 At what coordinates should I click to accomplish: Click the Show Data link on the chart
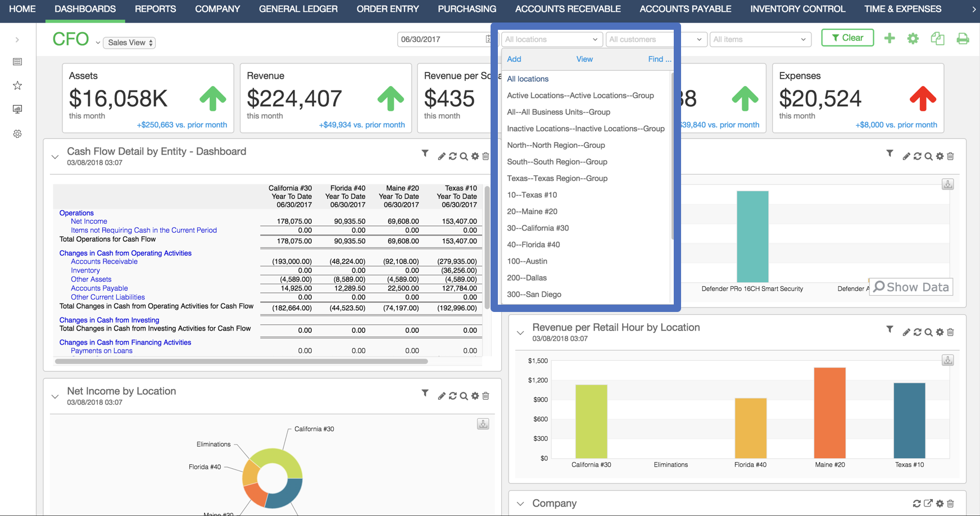point(911,287)
